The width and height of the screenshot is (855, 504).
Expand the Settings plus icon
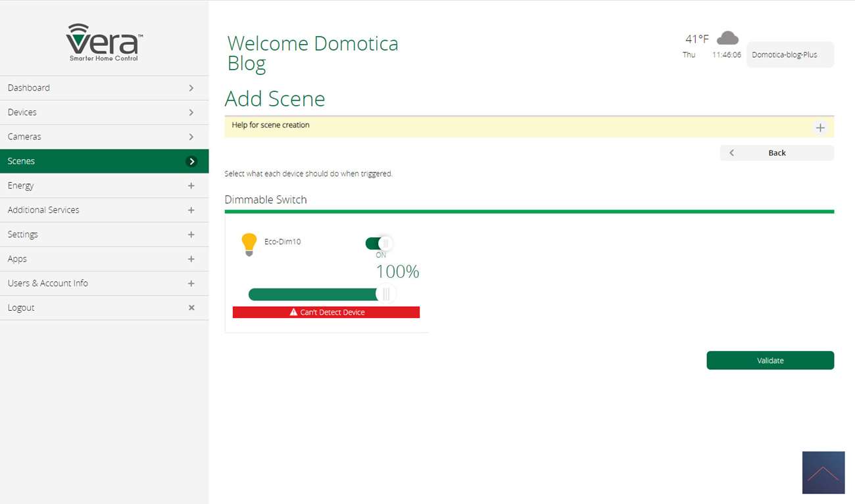(191, 235)
